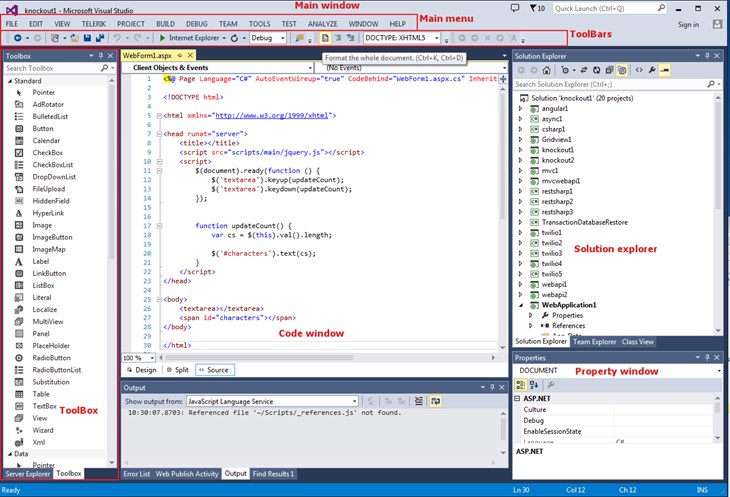Viewport: 730px width, 497px height.
Task: Click the Refresh icon in Solution Explorer
Action: [596, 70]
